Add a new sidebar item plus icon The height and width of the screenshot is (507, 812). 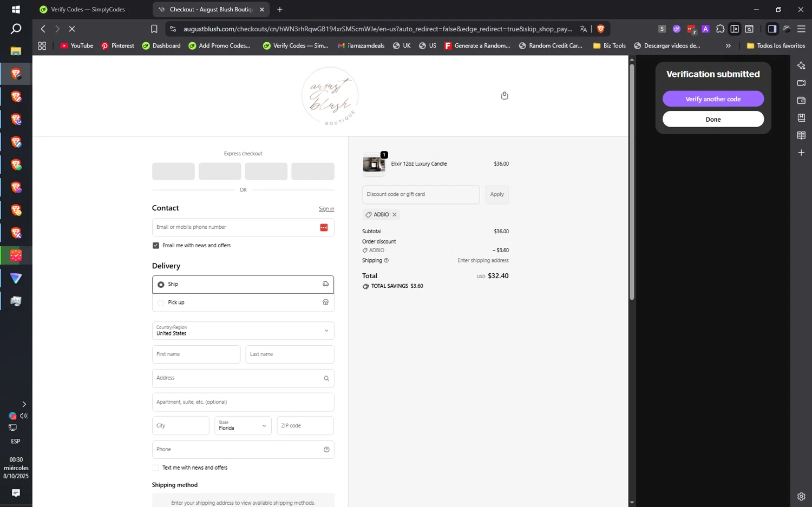(x=801, y=153)
